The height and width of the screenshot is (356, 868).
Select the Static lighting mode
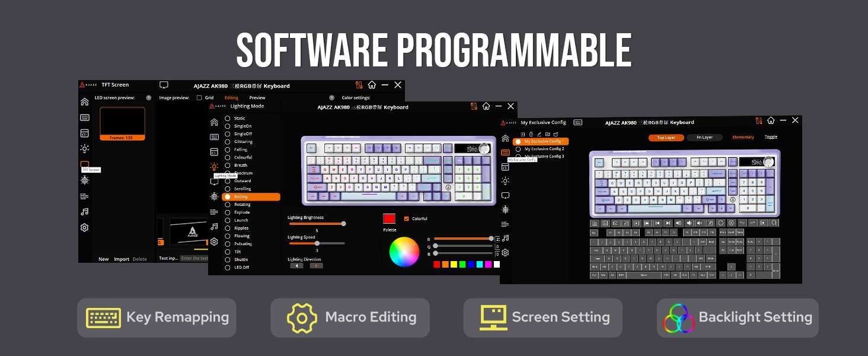pos(235,119)
